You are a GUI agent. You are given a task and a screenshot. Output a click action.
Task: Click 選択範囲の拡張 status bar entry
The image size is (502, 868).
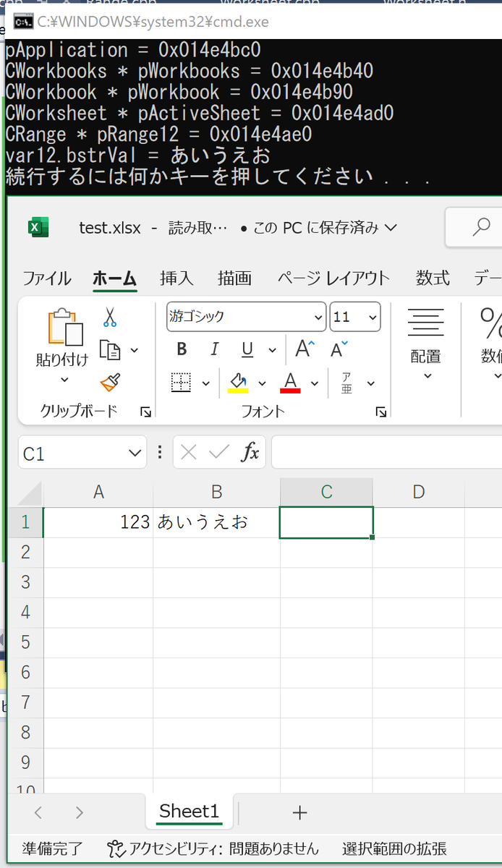[x=394, y=848]
